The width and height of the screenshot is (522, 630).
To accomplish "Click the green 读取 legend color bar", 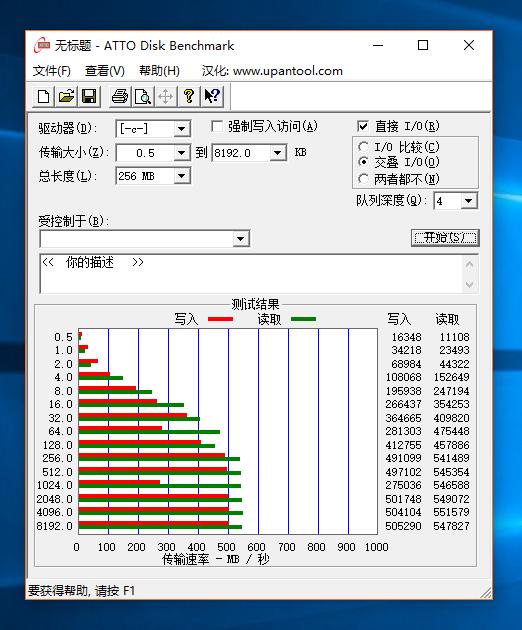I will [303, 319].
